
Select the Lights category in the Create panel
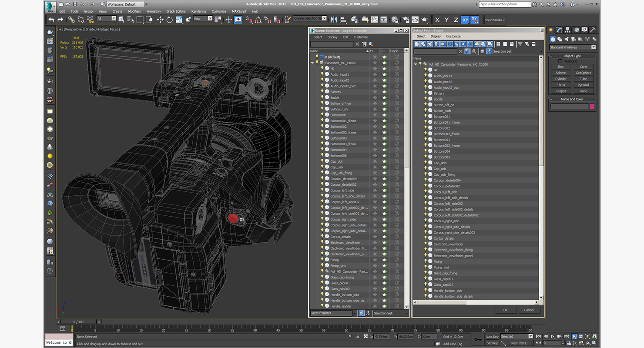(x=567, y=39)
